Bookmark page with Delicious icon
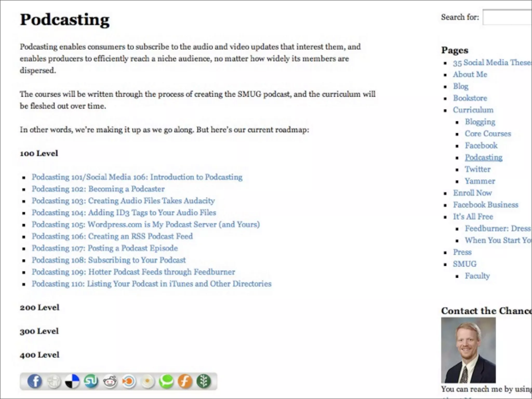This screenshot has width=532, height=399. pyautogui.click(x=72, y=381)
